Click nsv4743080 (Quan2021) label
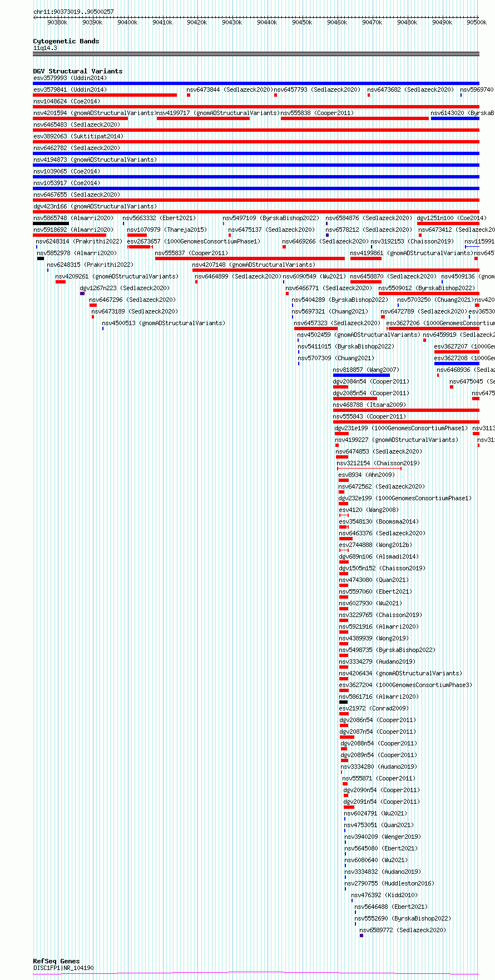Viewport: 495px width, 980px height. [374, 580]
